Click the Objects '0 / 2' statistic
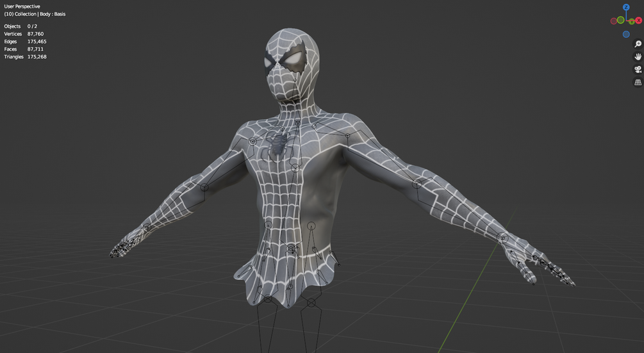 33,26
